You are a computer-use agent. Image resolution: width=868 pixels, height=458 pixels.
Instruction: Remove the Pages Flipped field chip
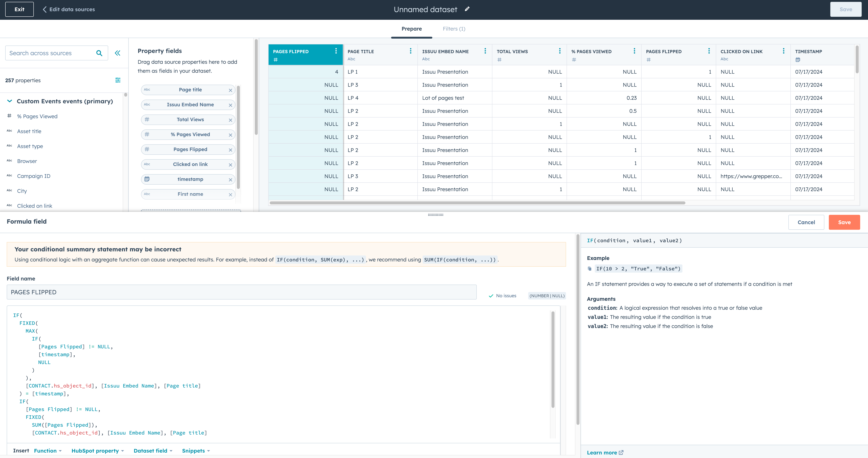click(231, 150)
